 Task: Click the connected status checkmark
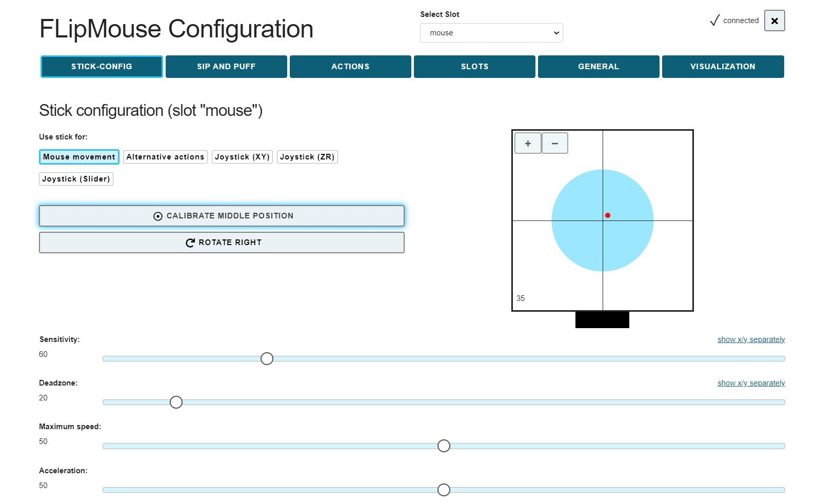[714, 21]
